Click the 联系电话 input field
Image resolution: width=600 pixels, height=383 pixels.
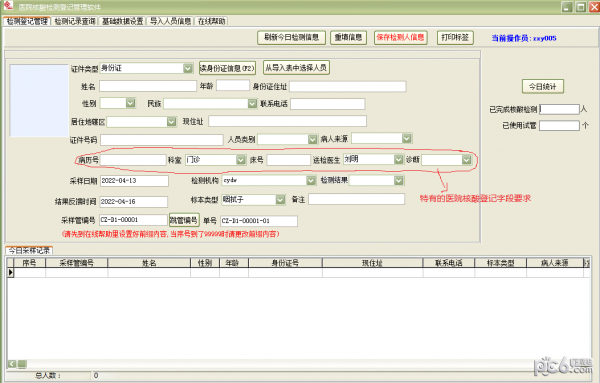(328, 104)
